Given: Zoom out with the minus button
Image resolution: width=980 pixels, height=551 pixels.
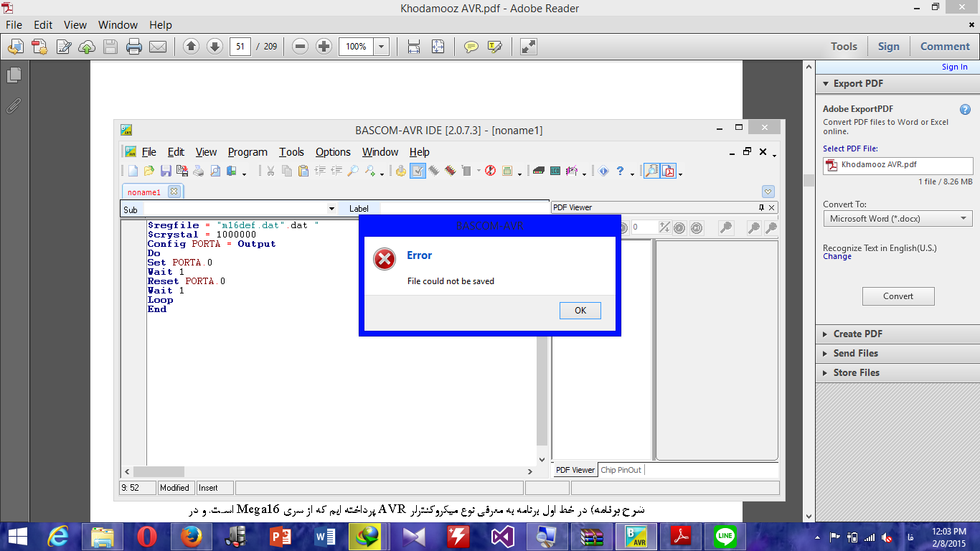Looking at the screenshot, I should pyautogui.click(x=301, y=47).
